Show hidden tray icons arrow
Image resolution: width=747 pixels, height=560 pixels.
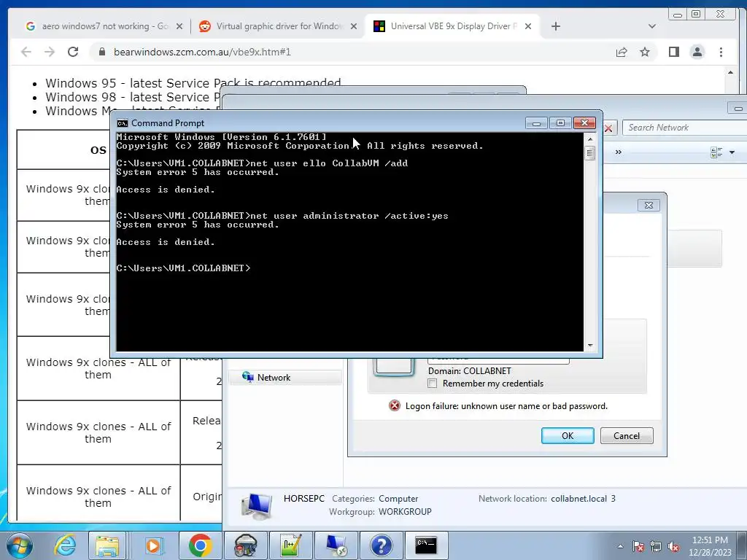(620, 546)
